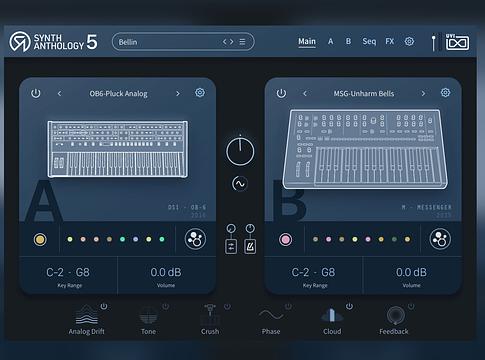
Task: Toggle Analog Drift effect power
Action: 104,306
